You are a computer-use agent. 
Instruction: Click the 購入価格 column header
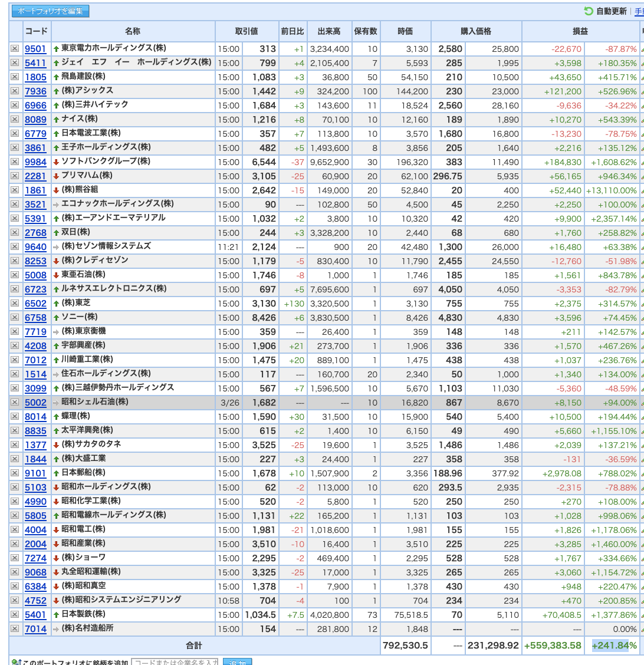[x=476, y=31]
